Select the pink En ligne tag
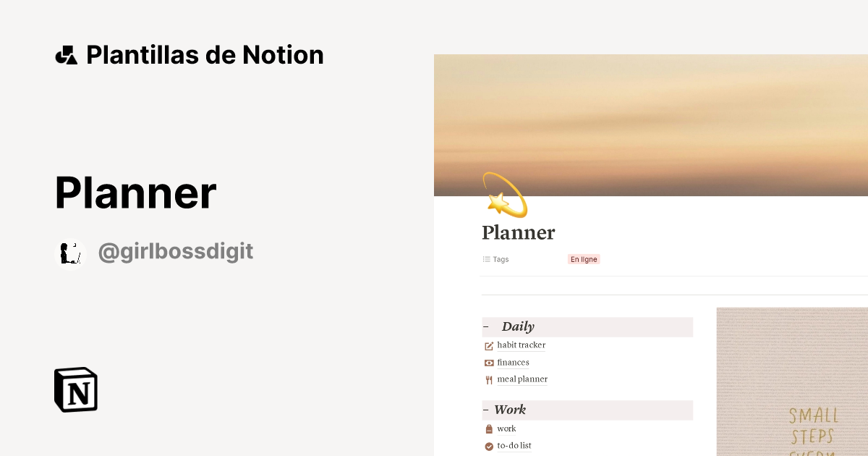 click(584, 259)
